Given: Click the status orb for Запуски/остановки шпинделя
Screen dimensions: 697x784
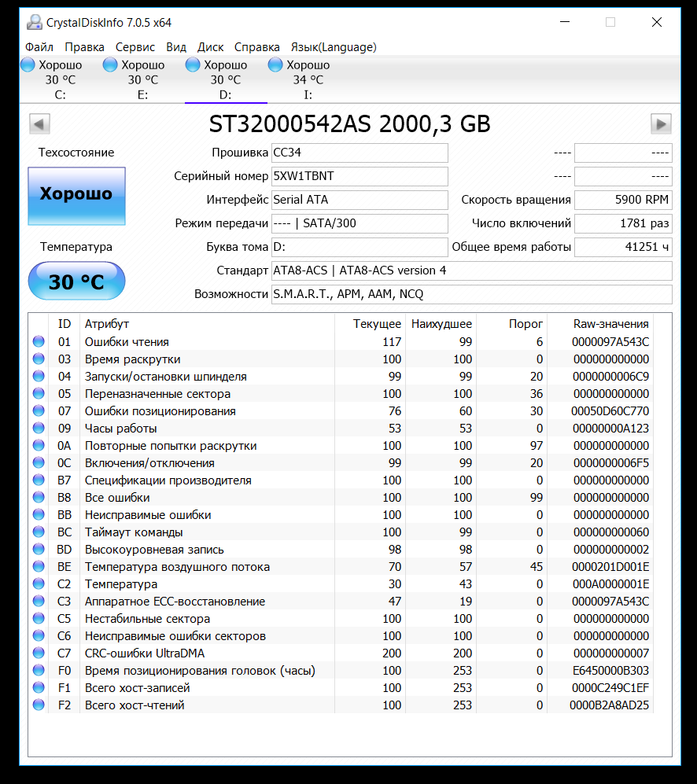Looking at the screenshot, I should pyautogui.click(x=39, y=376).
